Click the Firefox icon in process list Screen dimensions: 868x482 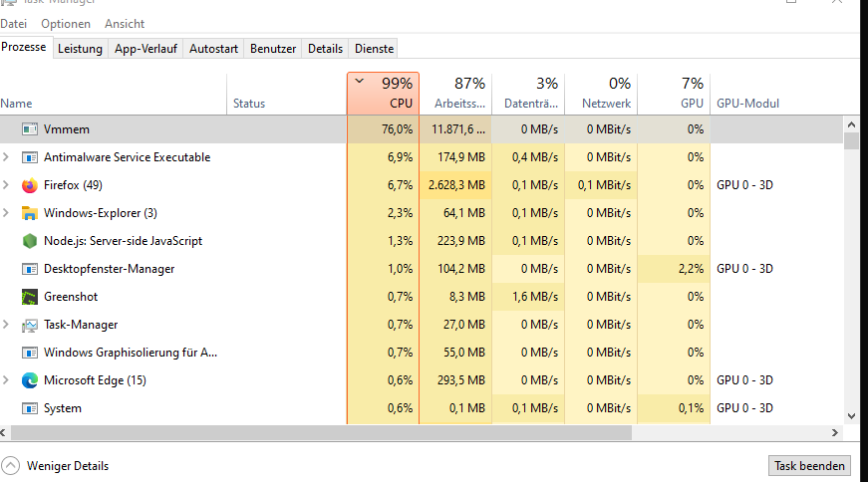coord(30,185)
